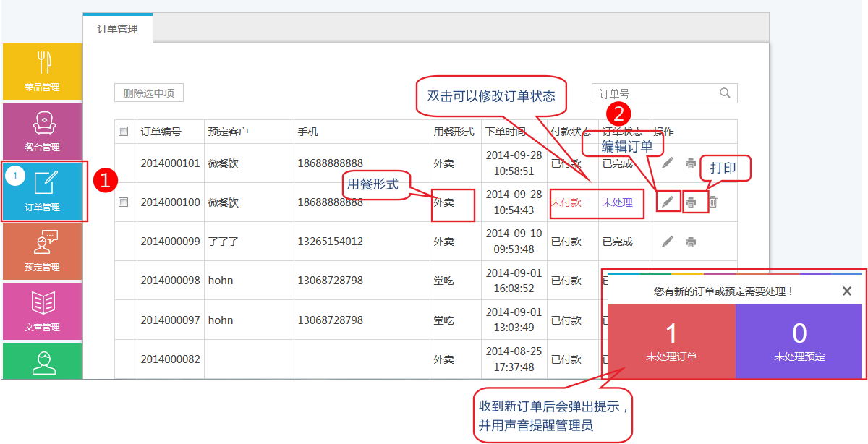
Task: Click the print icon for order 2014000100
Action: (x=692, y=202)
